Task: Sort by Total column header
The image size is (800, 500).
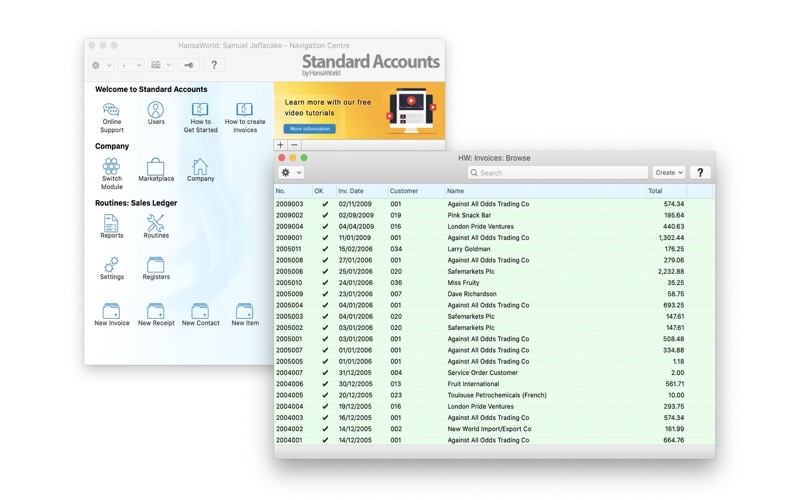Action: click(x=666, y=191)
